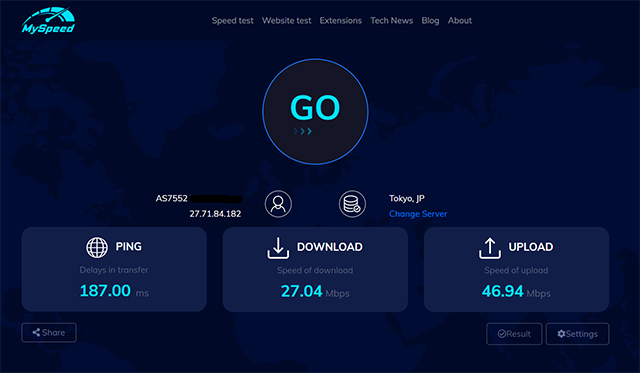The height and width of the screenshot is (373, 640).
Task: Select the 27.04 Mbps download value
Action: 315,292
